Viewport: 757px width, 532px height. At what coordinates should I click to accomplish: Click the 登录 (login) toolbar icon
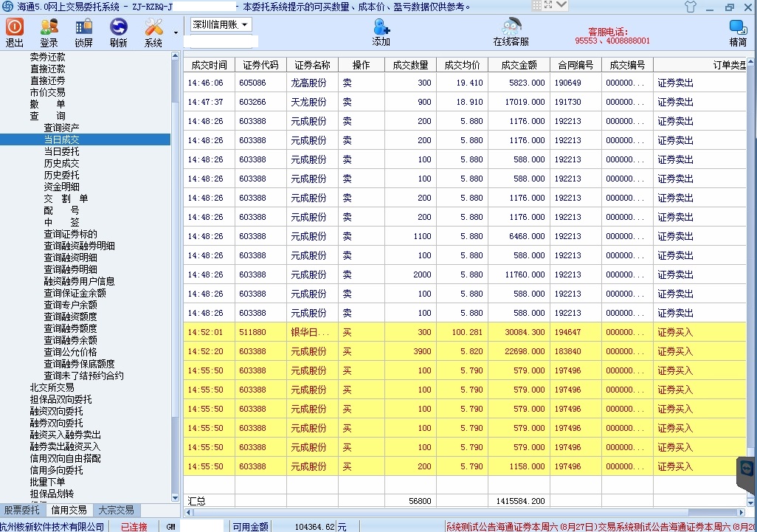click(49, 31)
